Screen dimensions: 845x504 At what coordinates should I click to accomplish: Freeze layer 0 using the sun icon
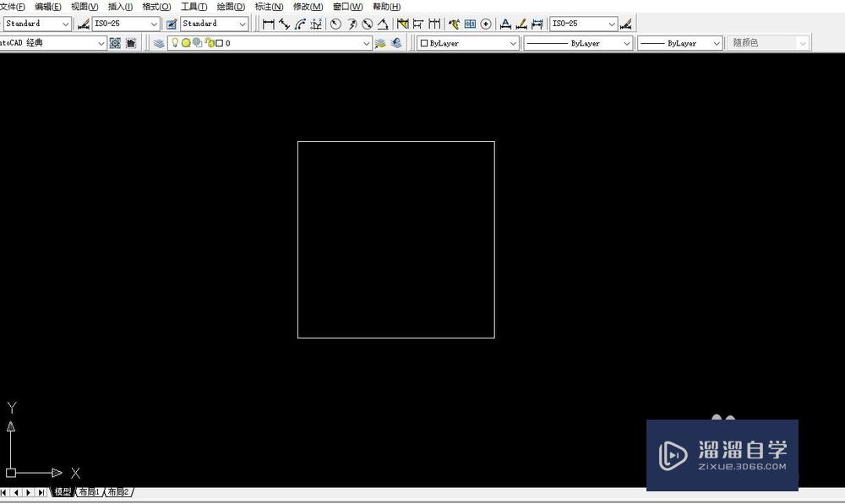(x=186, y=43)
